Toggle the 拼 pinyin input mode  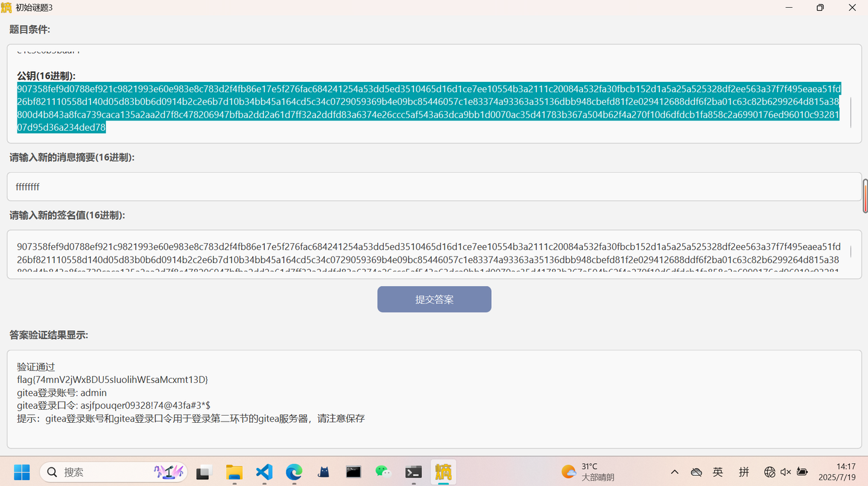pos(744,472)
